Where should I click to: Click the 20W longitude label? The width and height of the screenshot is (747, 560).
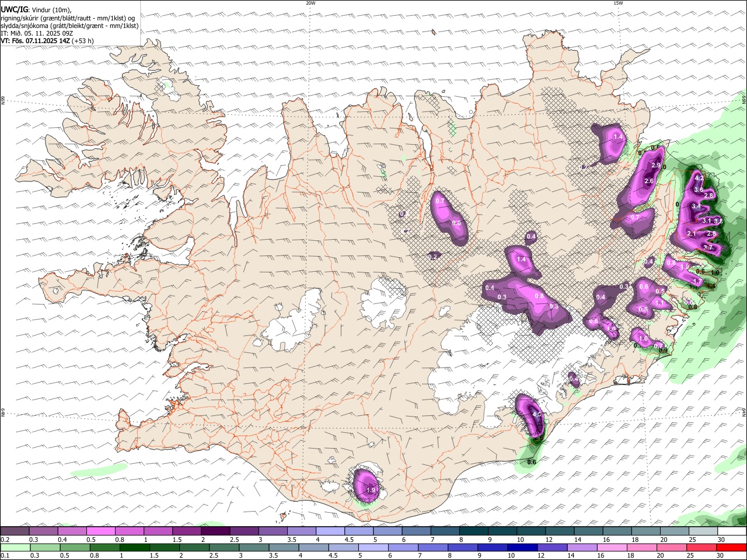310,3
